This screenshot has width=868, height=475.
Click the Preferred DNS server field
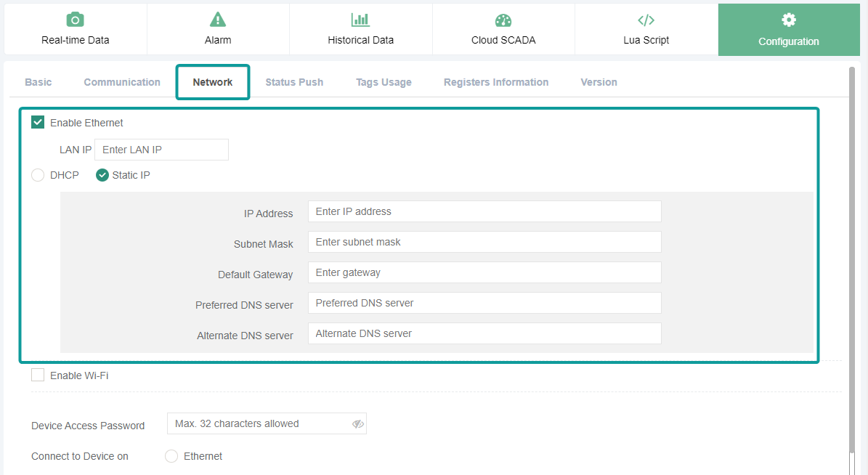tap(484, 304)
